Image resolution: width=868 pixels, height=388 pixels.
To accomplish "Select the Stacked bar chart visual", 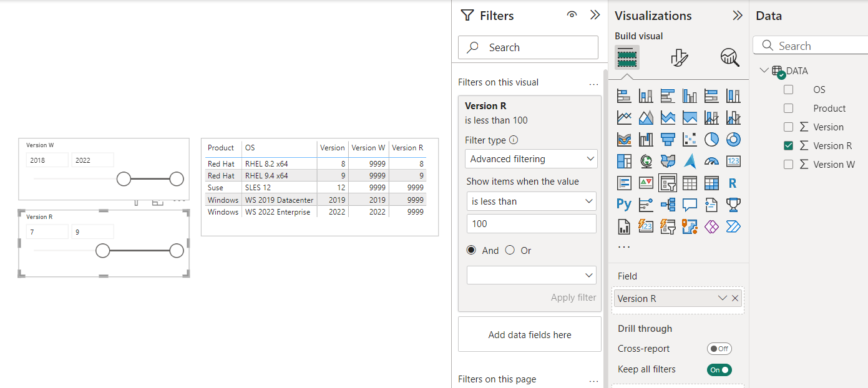I will pyautogui.click(x=624, y=96).
